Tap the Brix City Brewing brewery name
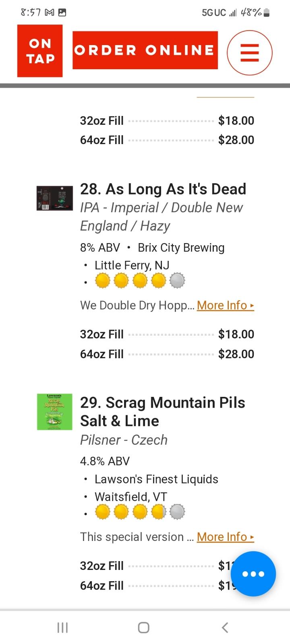The height and width of the screenshot is (644, 290). tap(181, 248)
